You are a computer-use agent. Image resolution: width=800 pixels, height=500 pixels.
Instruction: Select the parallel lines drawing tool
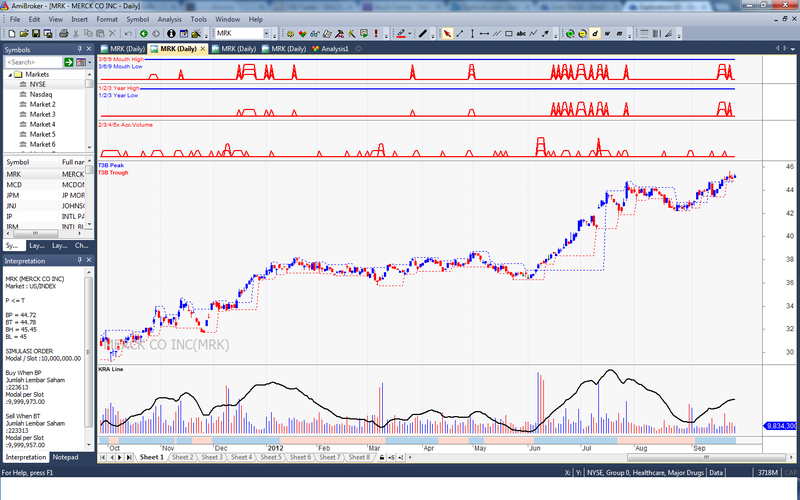click(496, 34)
